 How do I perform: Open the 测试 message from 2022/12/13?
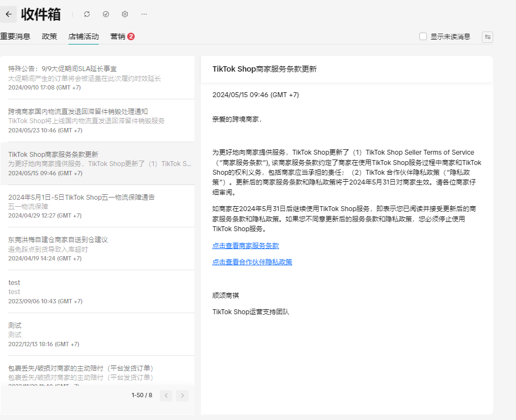[x=98, y=334]
